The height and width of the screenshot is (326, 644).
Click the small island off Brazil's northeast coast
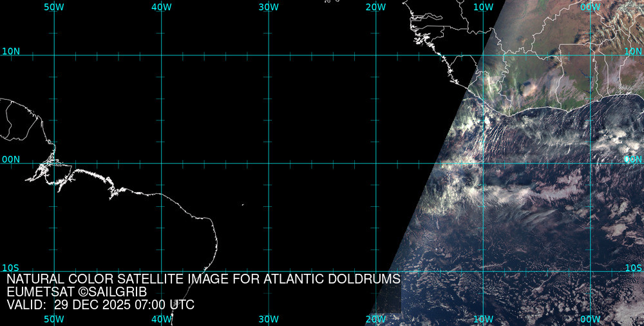[x=243, y=206]
